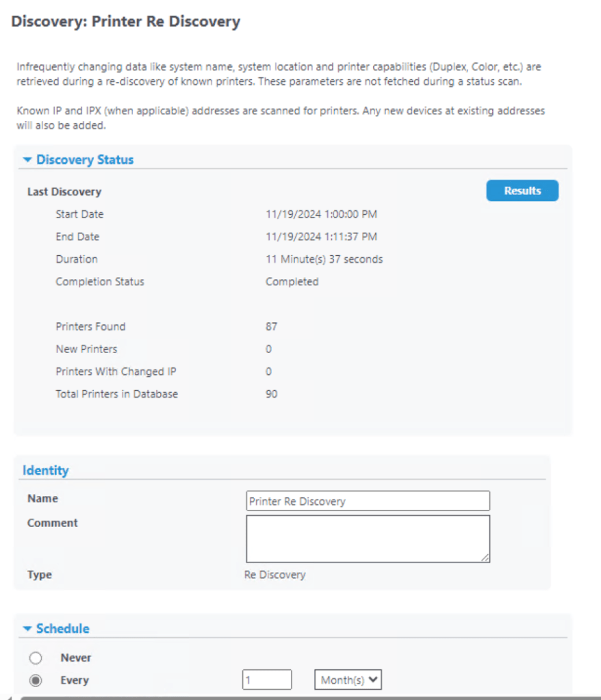Click the Completed status text

click(x=292, y=281)
